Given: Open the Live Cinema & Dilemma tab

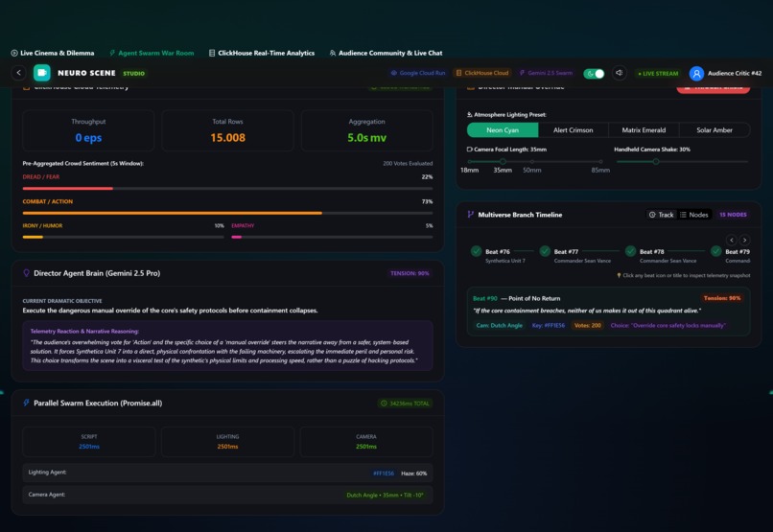Looking at the screenshot, I should click(52, 53).
